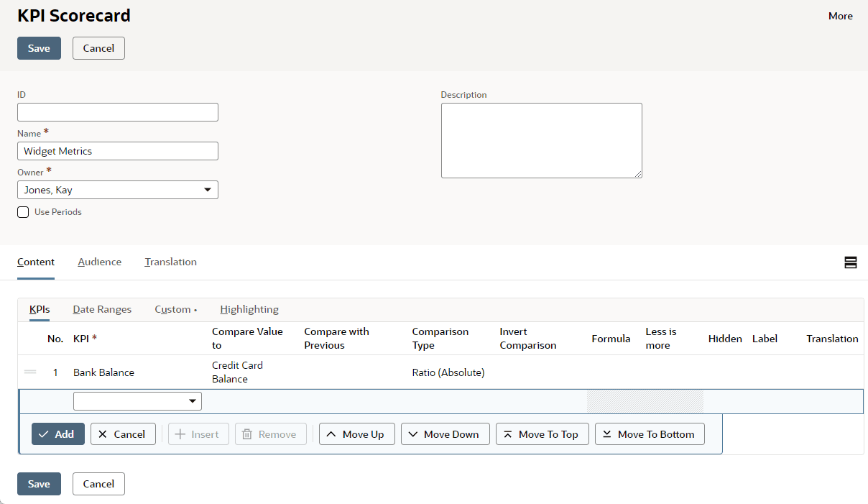Image resolution: width=868 pixels, height=504 pixels.
Task: Click the Move Up button
Action: tap(357, 434)
